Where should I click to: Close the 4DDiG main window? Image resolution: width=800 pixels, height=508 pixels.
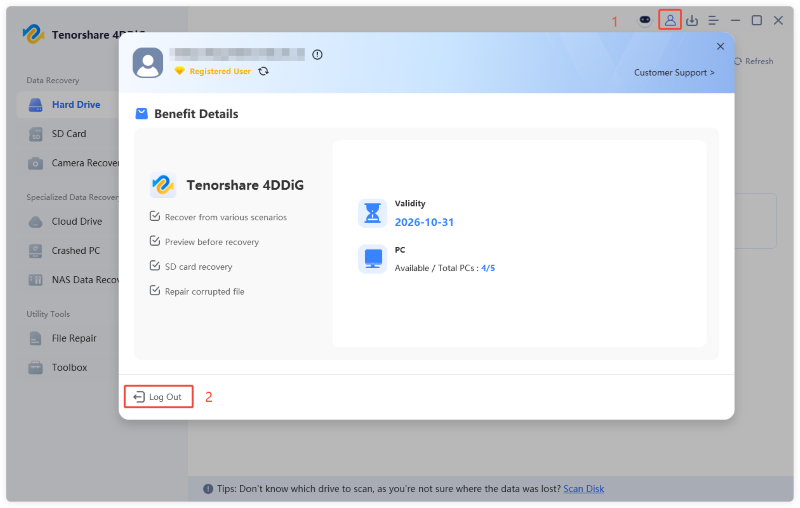[778, 20]
